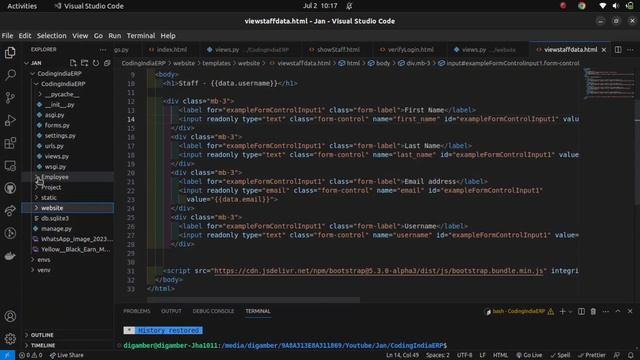640x360 pixels.
Task: Open the File menu
Action: click(x=7, y=36)
